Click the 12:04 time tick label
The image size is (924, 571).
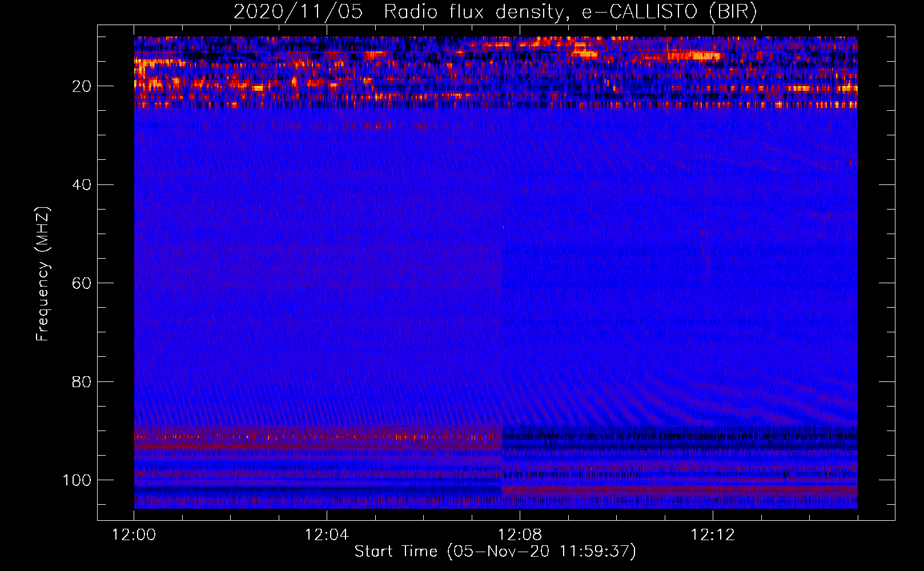tap(327, 535)
